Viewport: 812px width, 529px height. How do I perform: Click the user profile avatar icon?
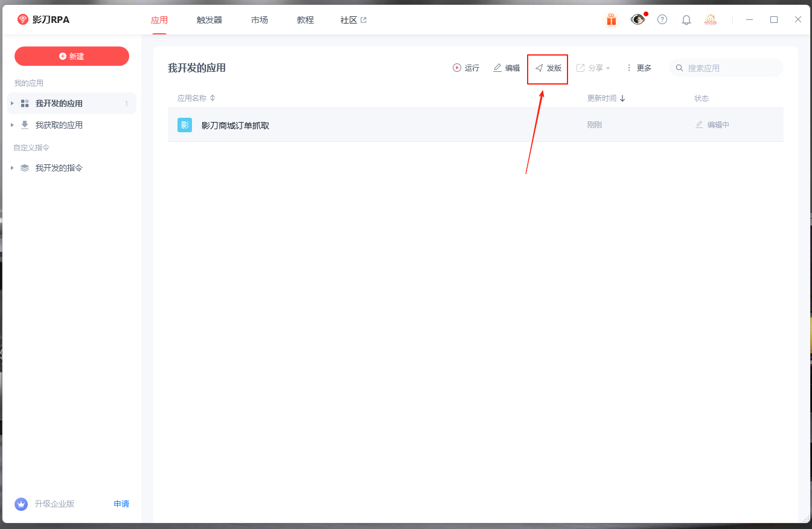click(711, 20)
